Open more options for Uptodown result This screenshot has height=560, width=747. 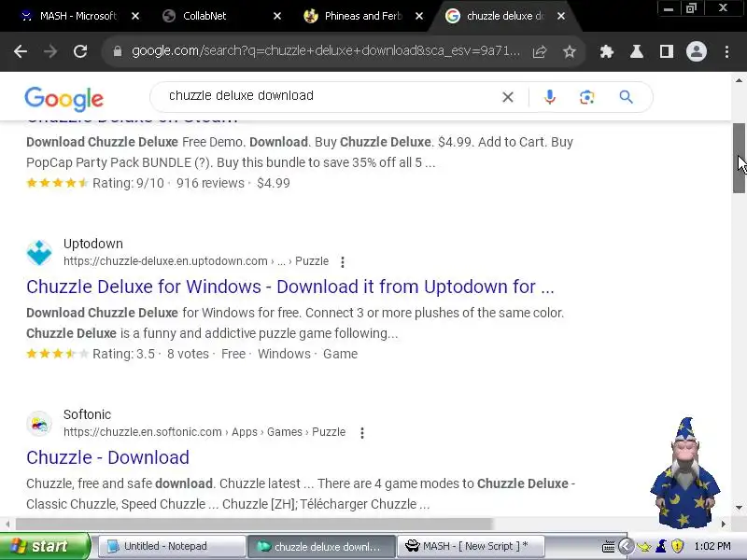[343, 262]
